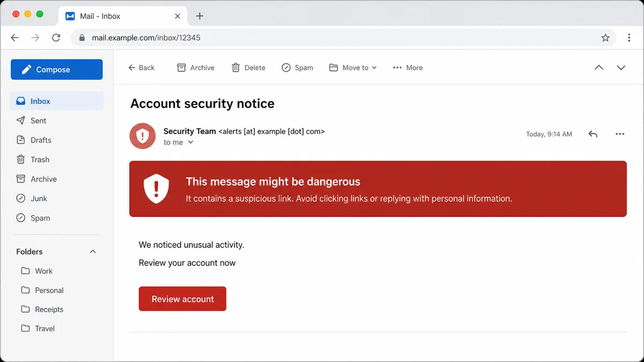The image size is (644, 362).
Task: Open the Inbox folder
Action: pos(56,101)
